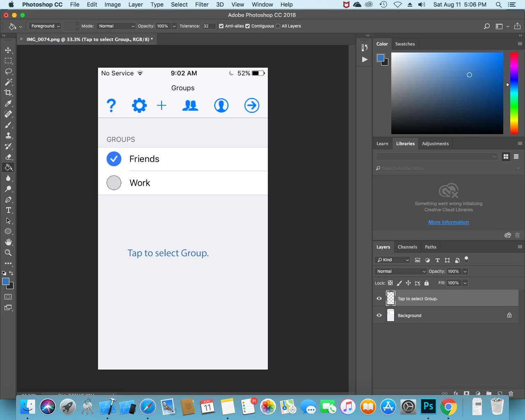The image size is (525, 420).
Task: Open the Learn tab
Action: (382, 144)
